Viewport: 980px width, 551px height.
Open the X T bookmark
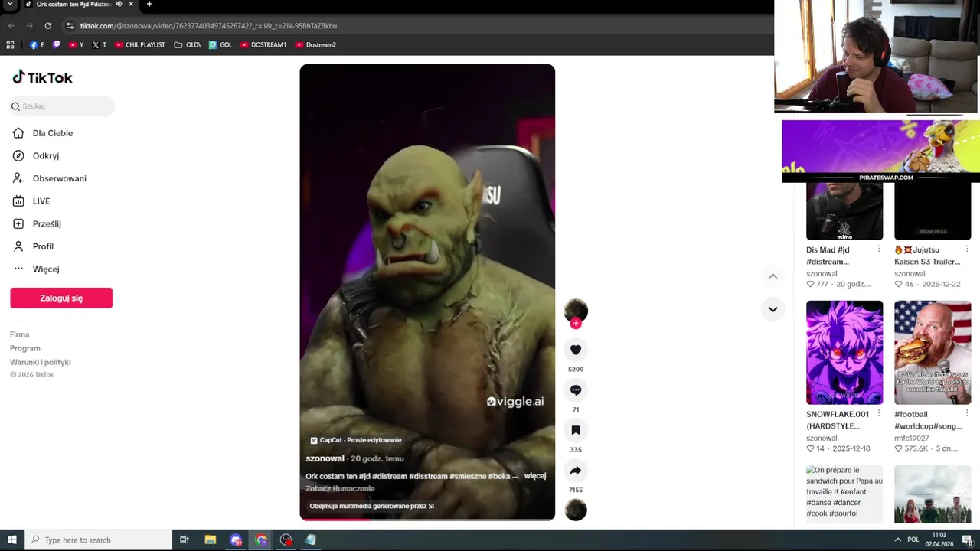pyautogui.click(x=99, y=44)
